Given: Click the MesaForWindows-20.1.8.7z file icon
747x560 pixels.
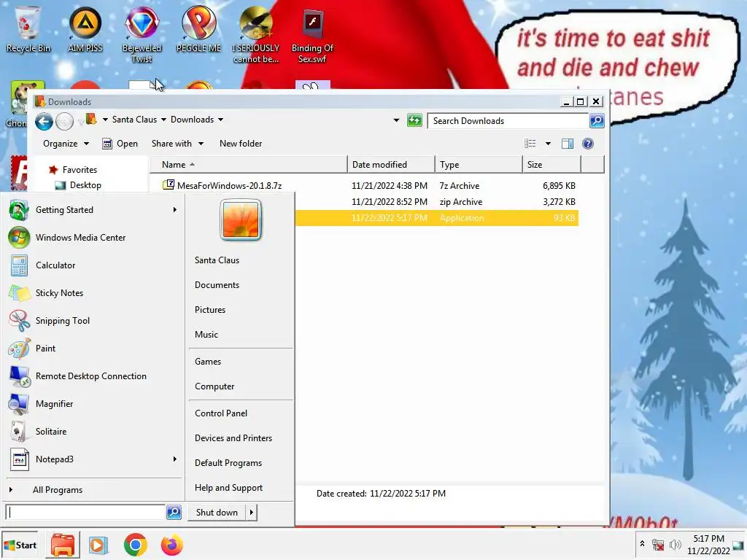Looking at the screenshot, I should [x=169, y=184].
